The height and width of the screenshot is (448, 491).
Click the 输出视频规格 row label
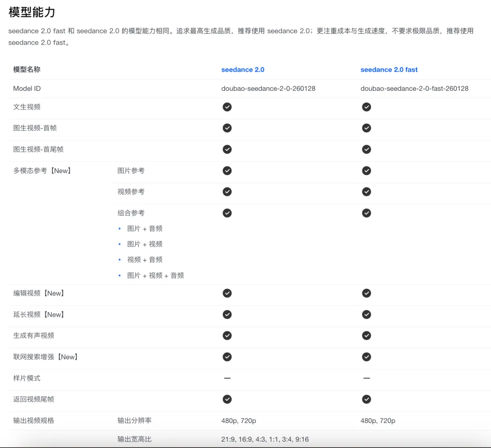(34, 420)
